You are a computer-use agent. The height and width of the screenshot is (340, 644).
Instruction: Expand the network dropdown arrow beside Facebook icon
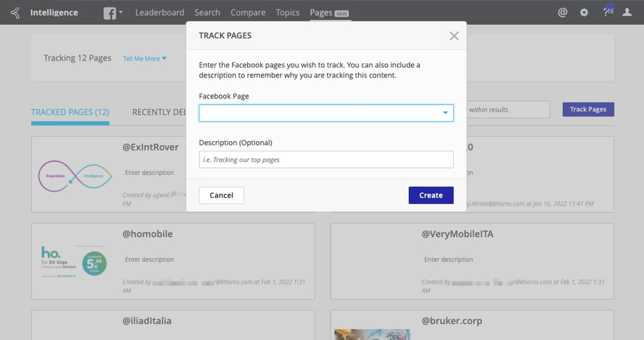click(121, 12)
